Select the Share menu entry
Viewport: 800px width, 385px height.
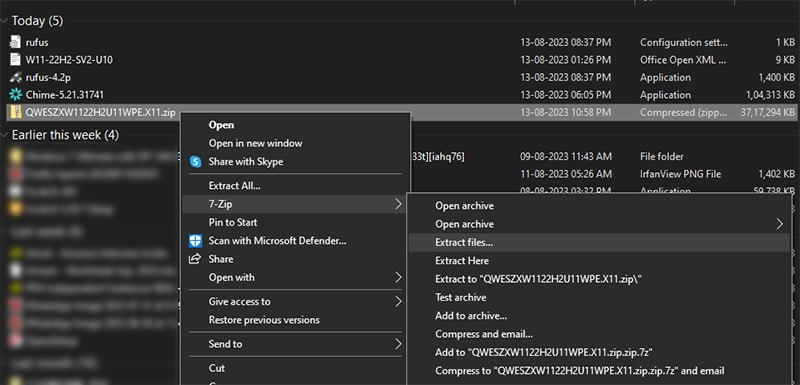221,259
